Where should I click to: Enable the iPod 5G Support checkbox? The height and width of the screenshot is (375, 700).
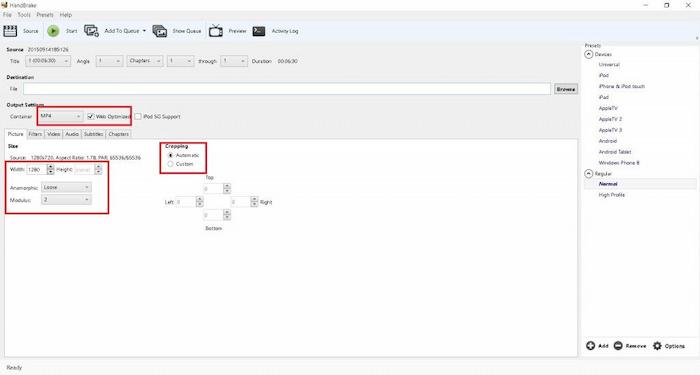138,117
